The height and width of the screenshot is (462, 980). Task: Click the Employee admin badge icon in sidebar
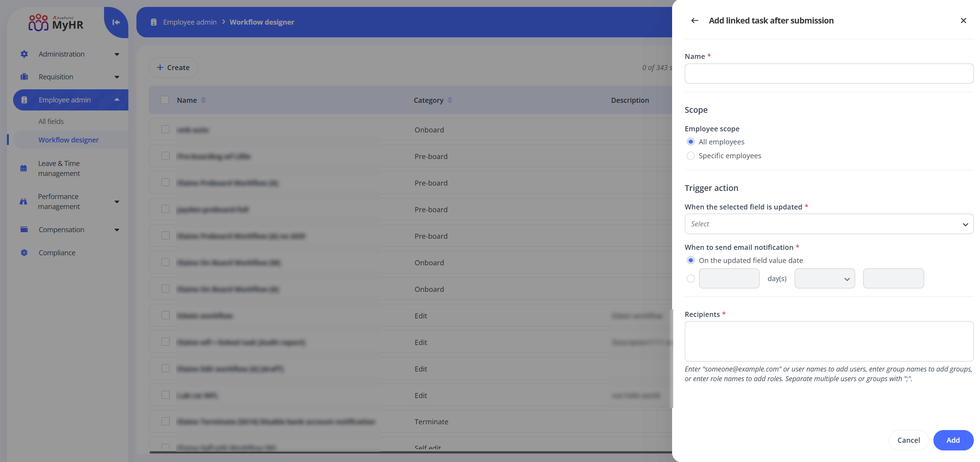[24, 100]
